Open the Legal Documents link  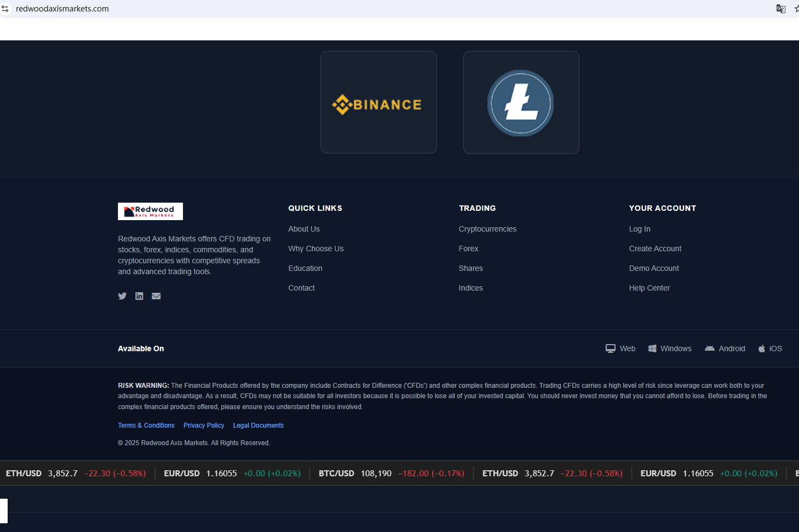(258, 425)
